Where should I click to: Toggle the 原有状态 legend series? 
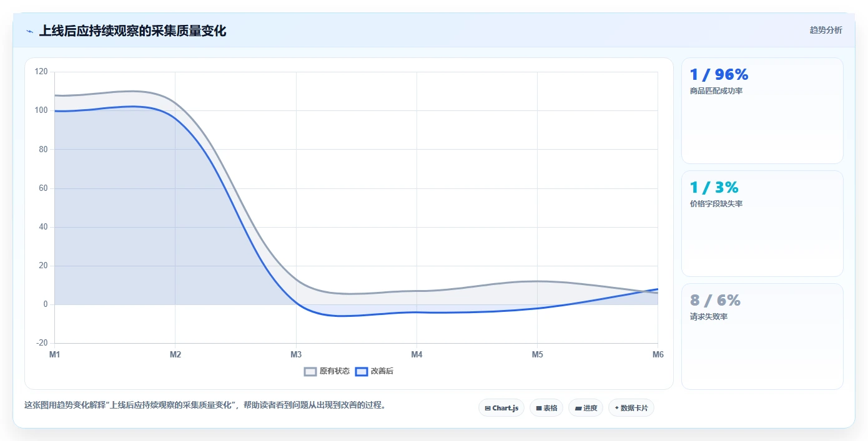pyautogui.click(x=327, y=371)
